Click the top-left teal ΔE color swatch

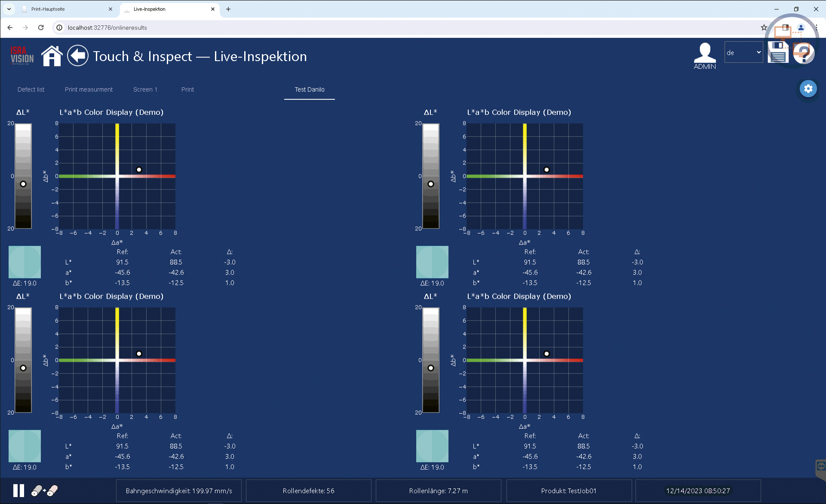tap(25, 262)
